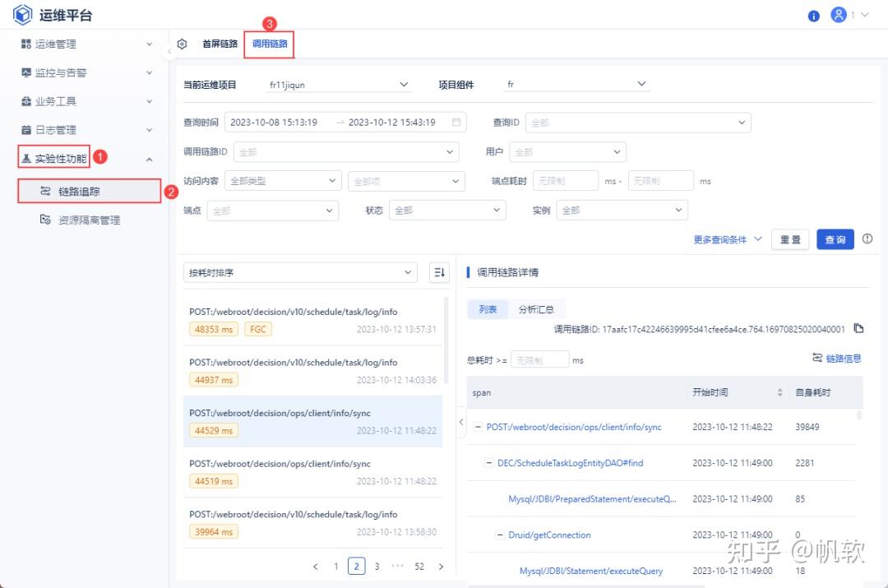This screenshot has width=888, height=588.
Task: Select the 分析汇总 tab
Action: point(536,309)
